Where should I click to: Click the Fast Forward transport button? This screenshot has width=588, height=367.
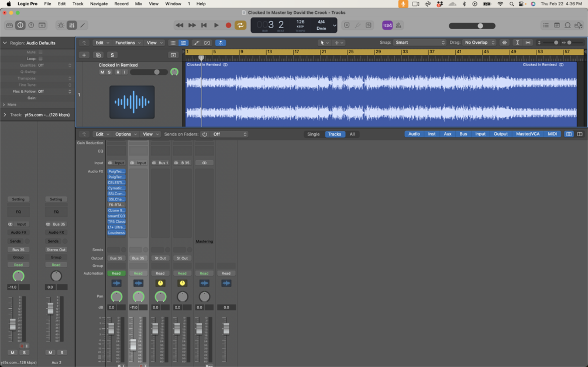[x=192, y=25]
